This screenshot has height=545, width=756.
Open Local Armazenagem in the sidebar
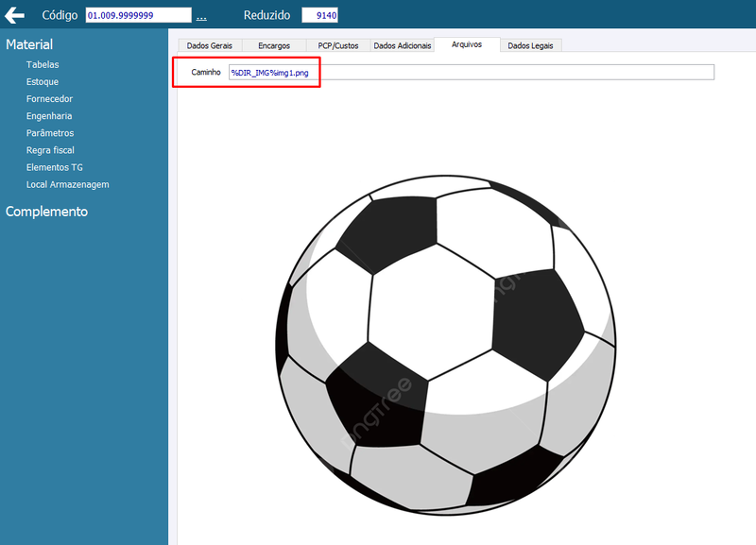(x=67, y=184)
